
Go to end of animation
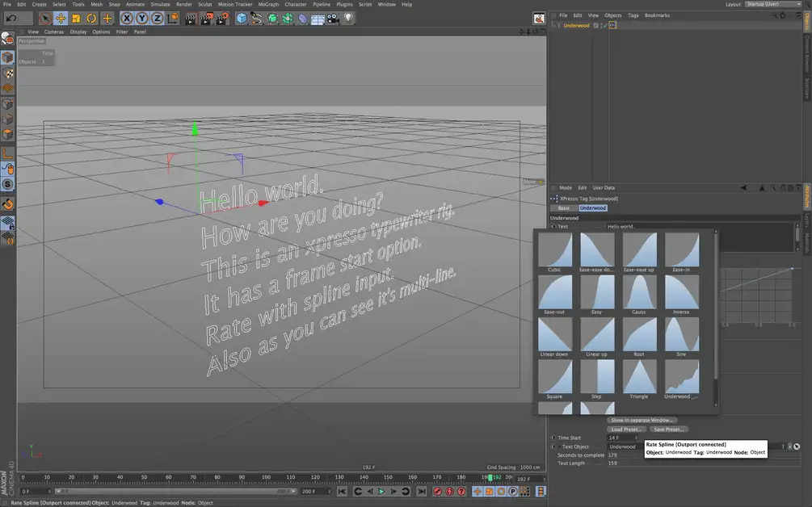[422, 492]
